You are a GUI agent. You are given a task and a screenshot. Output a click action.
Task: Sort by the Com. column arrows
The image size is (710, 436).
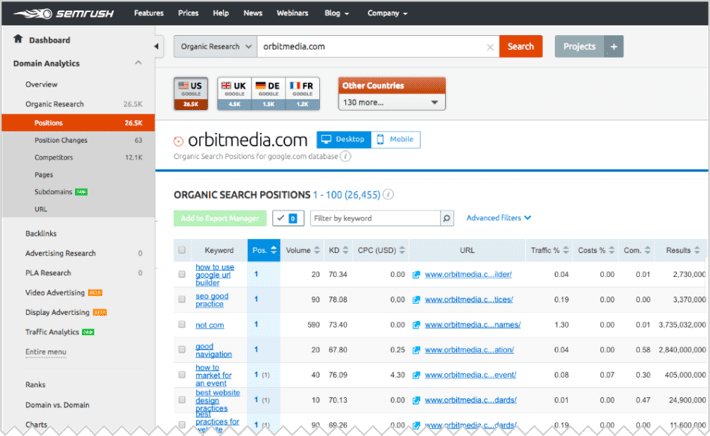pos(648,250)
